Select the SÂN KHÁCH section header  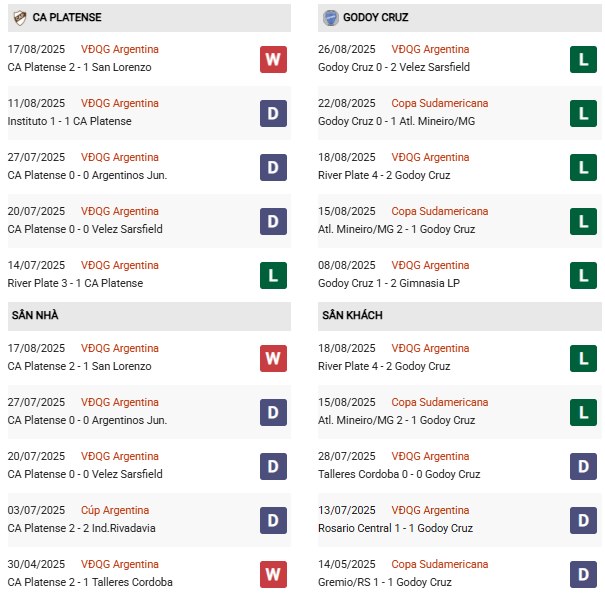click(352, 315)
